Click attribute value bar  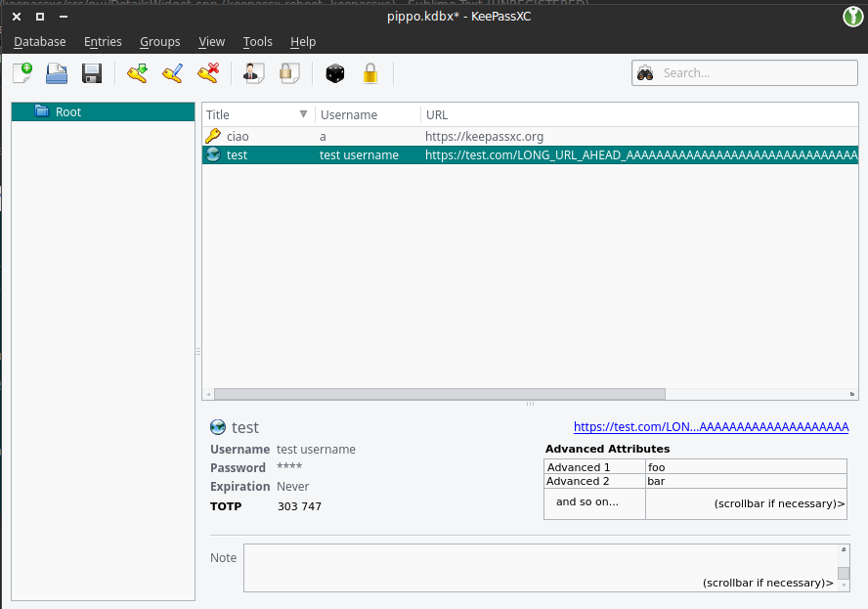(656, 481)
